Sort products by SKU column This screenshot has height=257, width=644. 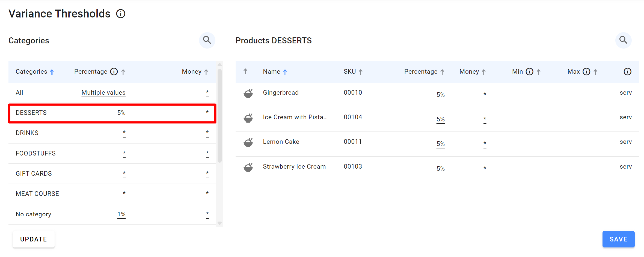coord(360,72)
